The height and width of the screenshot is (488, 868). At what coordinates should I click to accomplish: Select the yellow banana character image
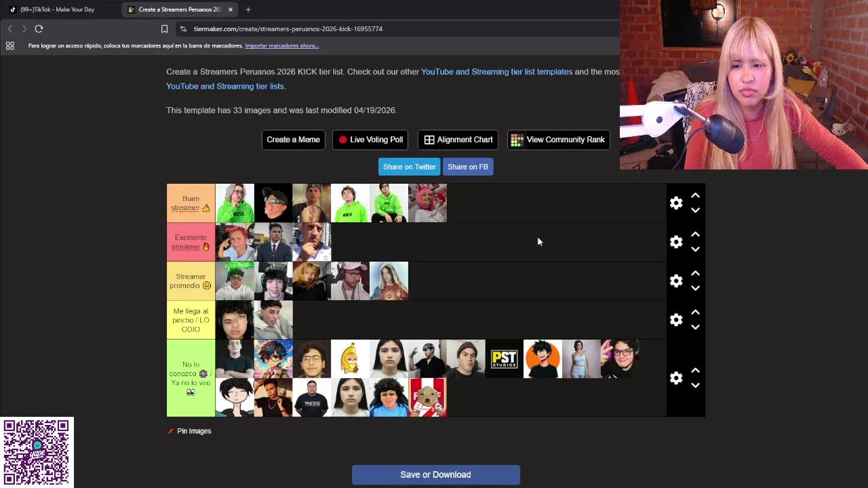350,359
